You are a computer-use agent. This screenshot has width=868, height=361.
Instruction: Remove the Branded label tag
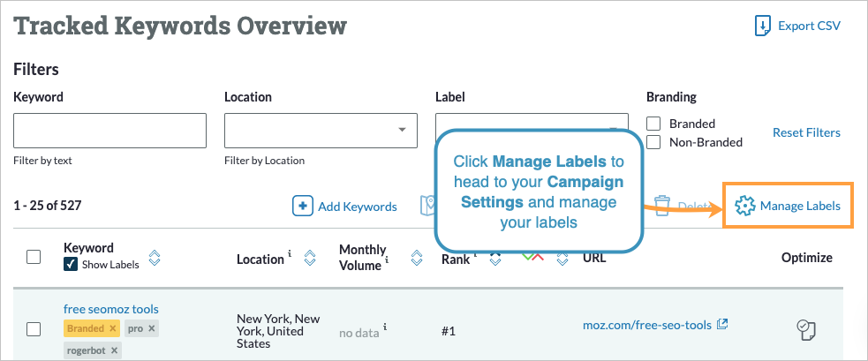112,328
